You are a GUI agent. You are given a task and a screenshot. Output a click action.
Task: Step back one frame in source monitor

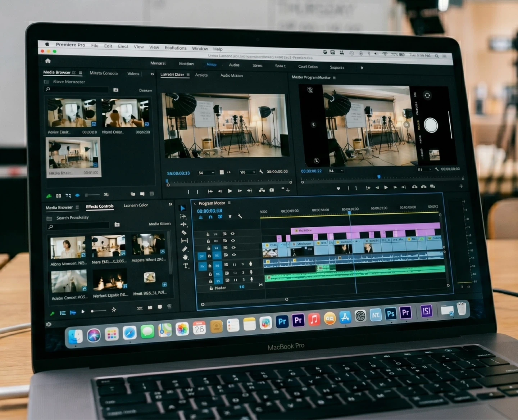(220, 191)
